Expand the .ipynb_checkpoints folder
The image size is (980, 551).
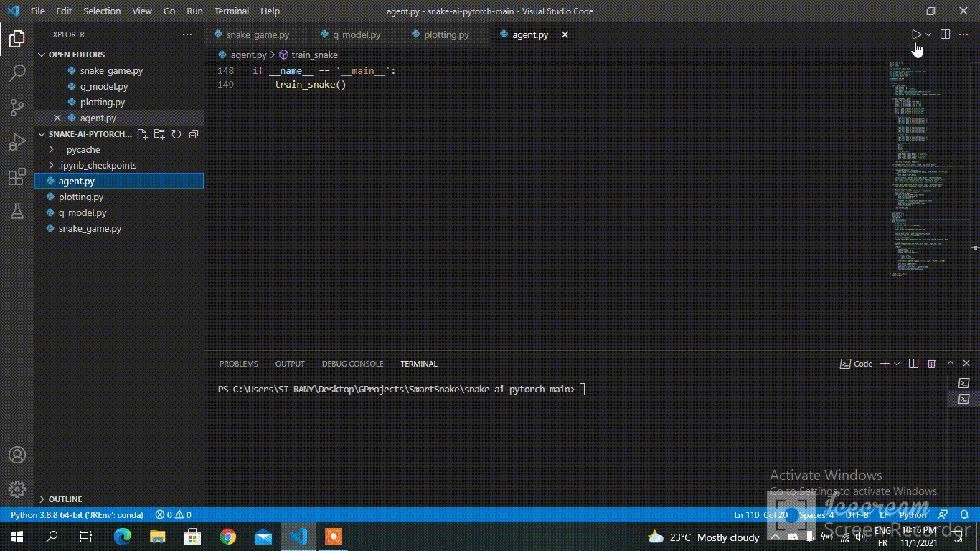click(x=119, y=166)
